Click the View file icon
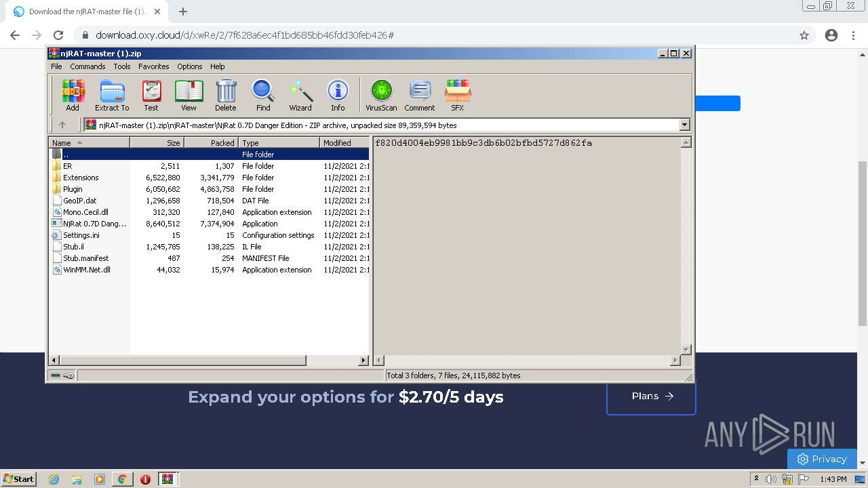Screen dimensions: 868x488 189,96
